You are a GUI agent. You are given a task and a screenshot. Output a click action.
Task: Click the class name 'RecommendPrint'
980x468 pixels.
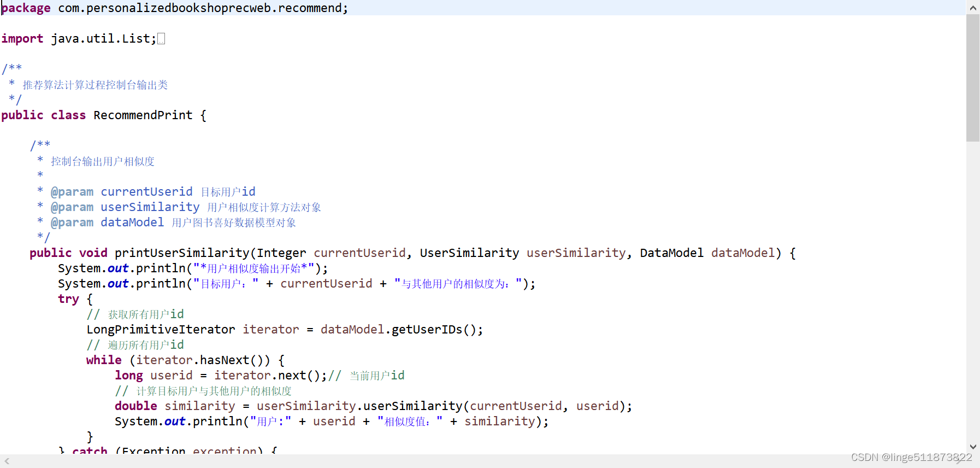143,115
